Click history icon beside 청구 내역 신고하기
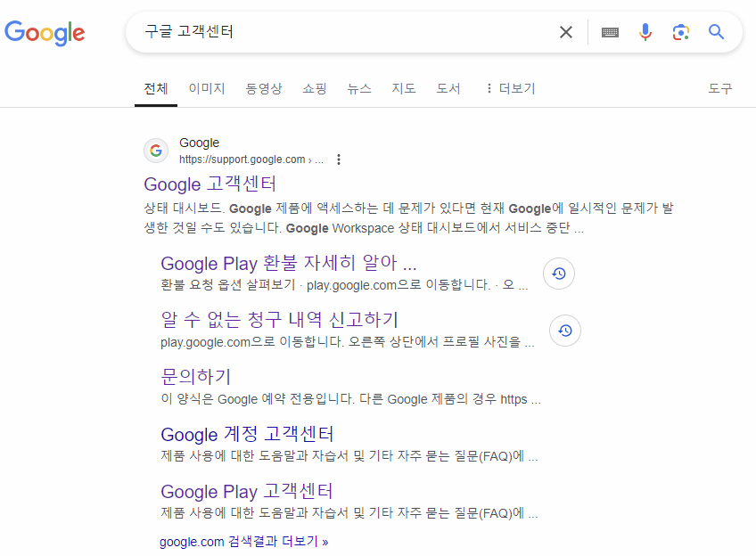This screenshot has width=756, height=556. pyautogui.click(x=565, y=331)
